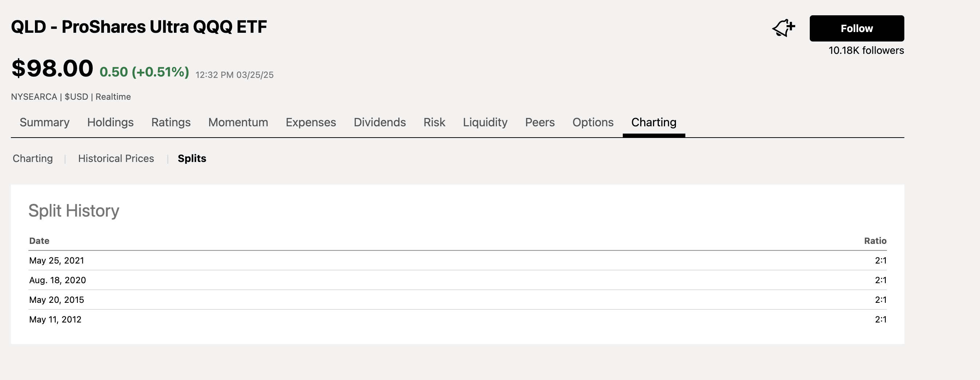Go to the Charting sub-navigation link

pos(33,158)
